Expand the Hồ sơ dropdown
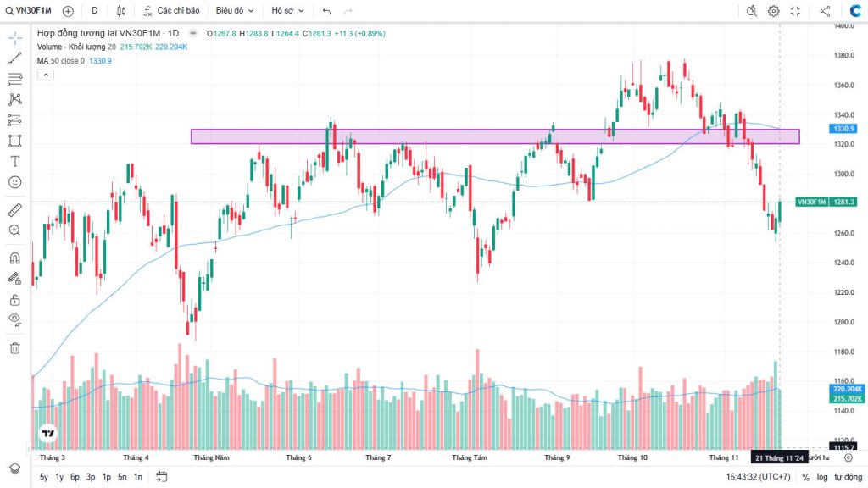 point(288,11)
